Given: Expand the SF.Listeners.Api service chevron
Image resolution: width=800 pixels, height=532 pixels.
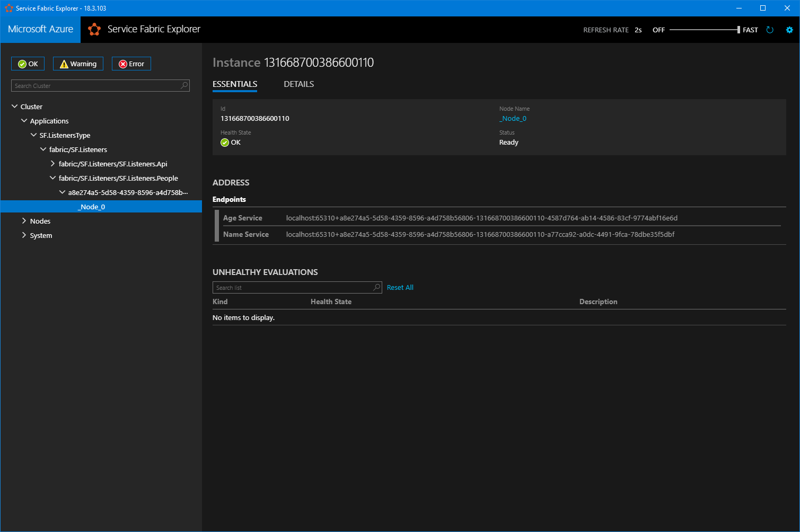Looking at the screenshot, I should point(53,164).
